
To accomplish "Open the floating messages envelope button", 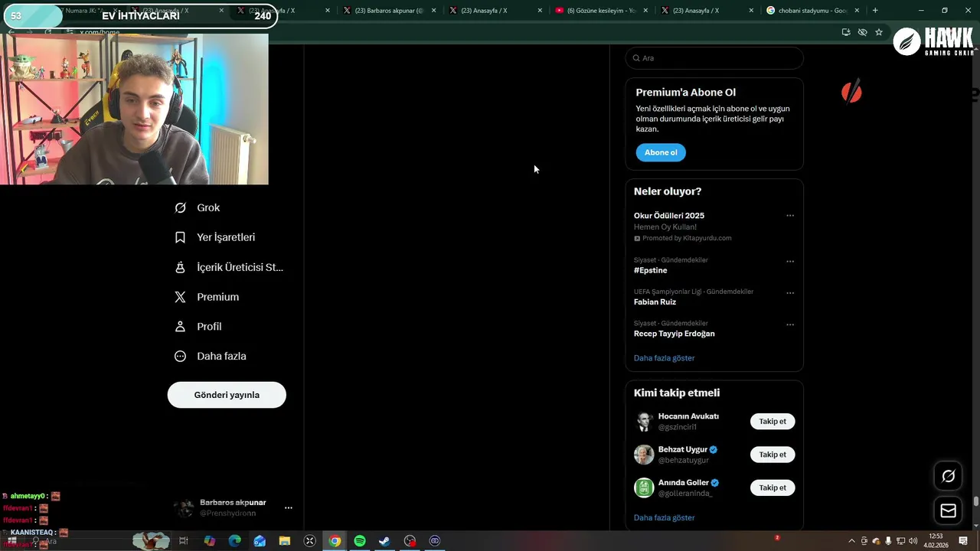I will click(x=948, y=510).
